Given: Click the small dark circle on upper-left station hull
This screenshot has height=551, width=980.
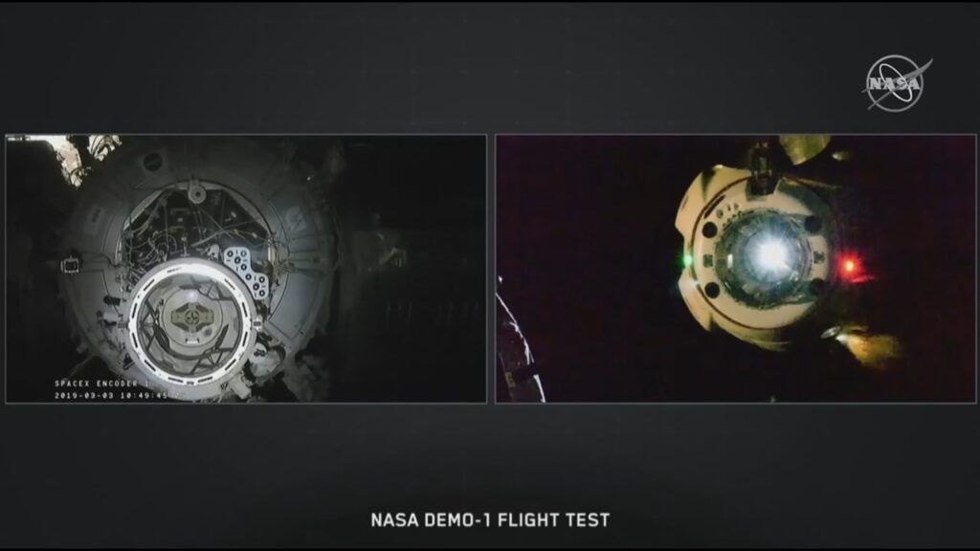Looking at the screenshot, I should (x=151, y=164).
